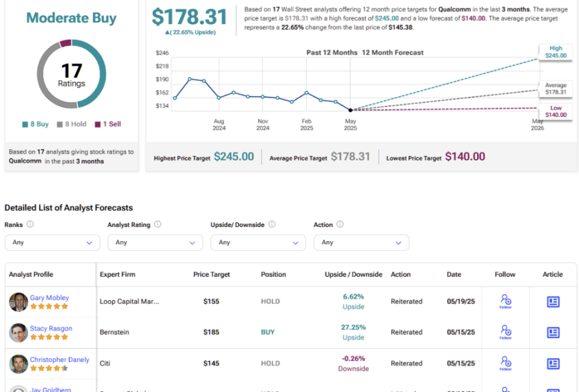Sort table by Position column

pyautogui.click(x=273, y=274)
